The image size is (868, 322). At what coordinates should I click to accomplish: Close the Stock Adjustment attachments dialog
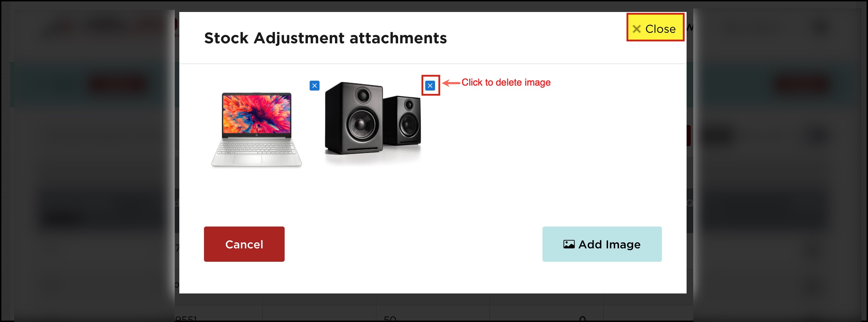point(655,27)
